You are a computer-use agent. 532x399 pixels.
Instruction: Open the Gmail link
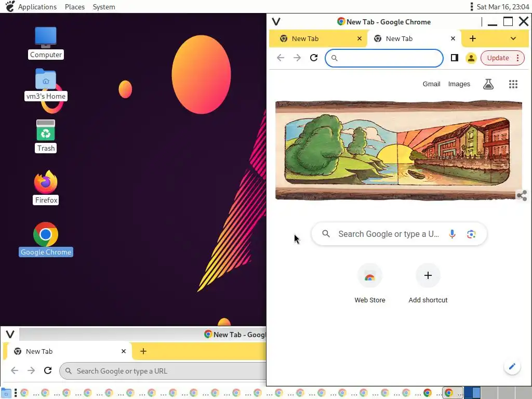(x=431, y=84)
